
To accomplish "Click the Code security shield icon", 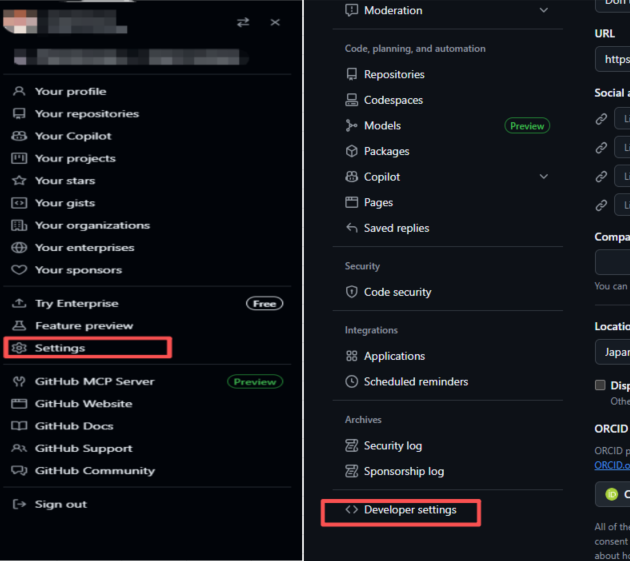I will [x=351, y=292].
